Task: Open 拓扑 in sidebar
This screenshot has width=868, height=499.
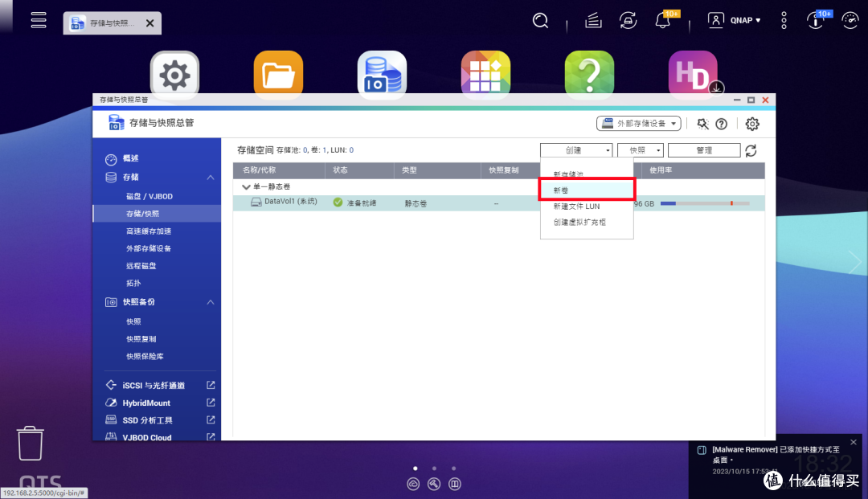Action: coord(133,283)
